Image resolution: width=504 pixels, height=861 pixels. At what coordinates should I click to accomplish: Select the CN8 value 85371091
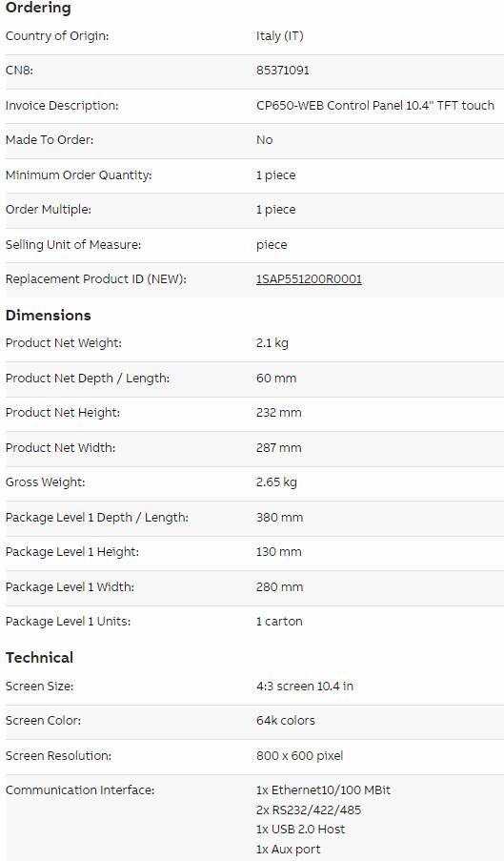point(282,71)
